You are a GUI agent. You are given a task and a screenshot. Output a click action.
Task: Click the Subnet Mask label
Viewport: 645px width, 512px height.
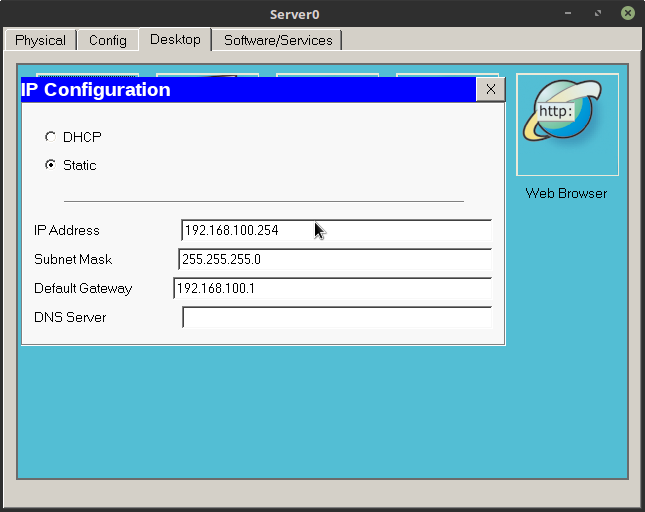(73, 259)
